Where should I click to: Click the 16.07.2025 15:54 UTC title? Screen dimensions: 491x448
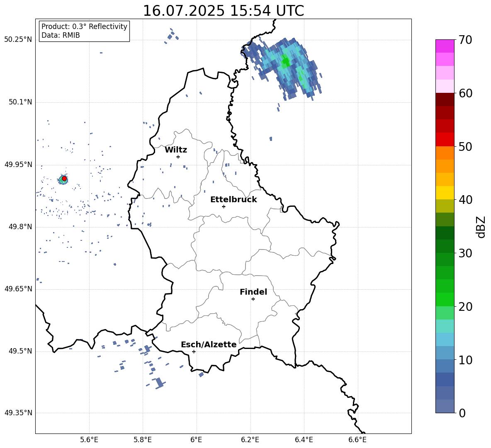(x=223, y=11)
